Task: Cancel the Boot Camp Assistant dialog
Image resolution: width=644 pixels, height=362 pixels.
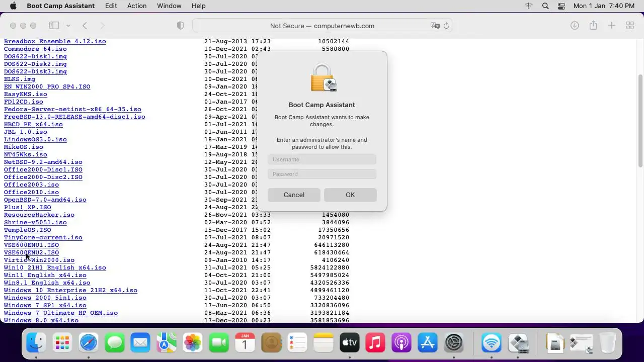Action: (x=294, y=195)
